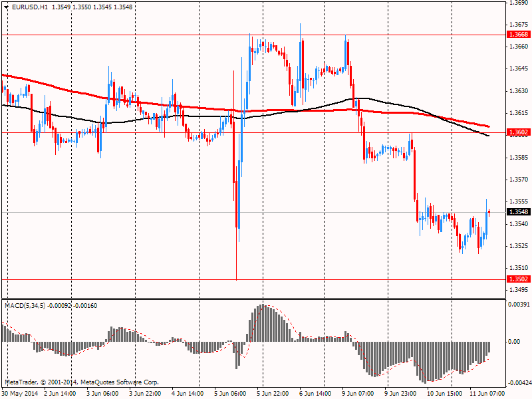The height and width of the screenshot is (399, 532).
Task: Select the 1.3630 price axis value
Action: point(519,91)
